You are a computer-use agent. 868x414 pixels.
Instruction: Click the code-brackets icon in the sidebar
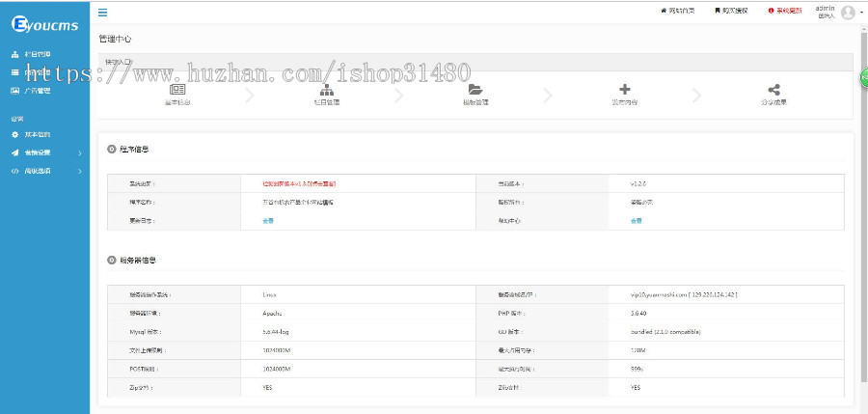tap(14, 171)
